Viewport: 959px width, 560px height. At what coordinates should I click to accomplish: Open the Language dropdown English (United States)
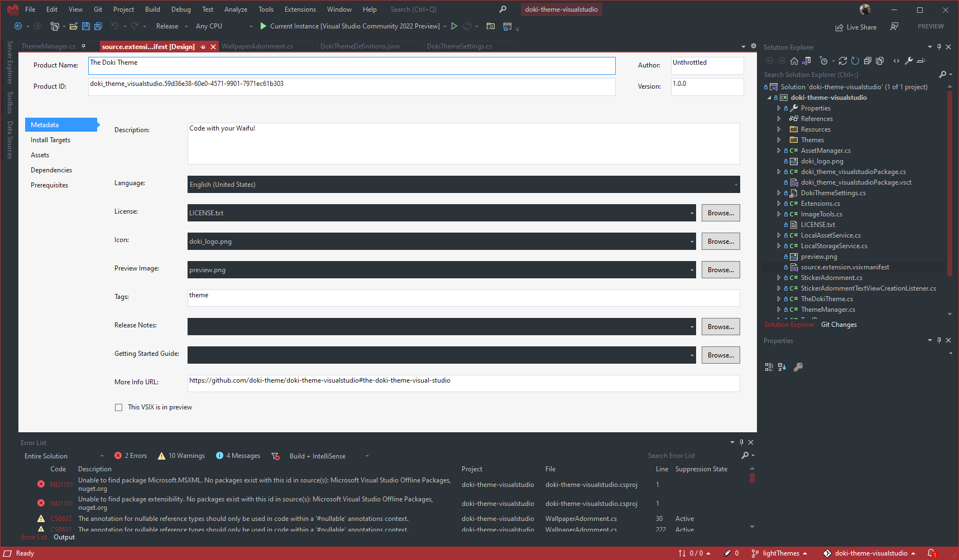[x=463, y=185]
